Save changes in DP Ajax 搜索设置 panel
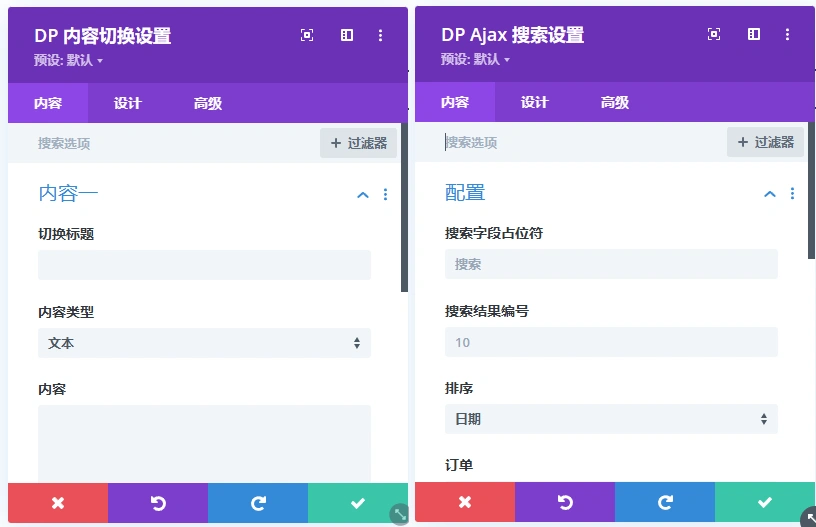This screenshot has width=816, height=527. 764,502
